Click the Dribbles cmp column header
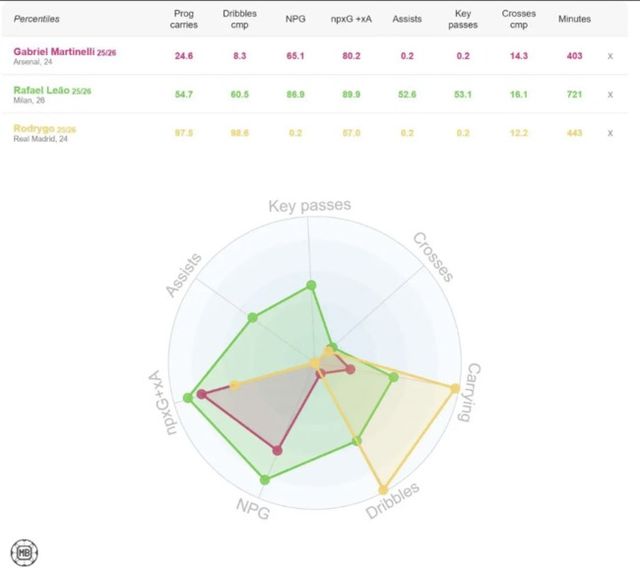This screenshot has width=640, height=575. 239,19
